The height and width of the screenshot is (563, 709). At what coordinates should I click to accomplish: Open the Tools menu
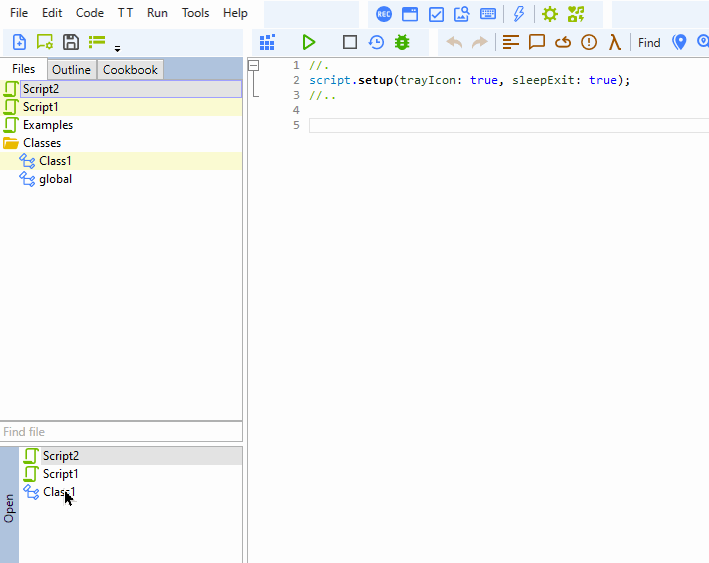(x=195, y=13)
